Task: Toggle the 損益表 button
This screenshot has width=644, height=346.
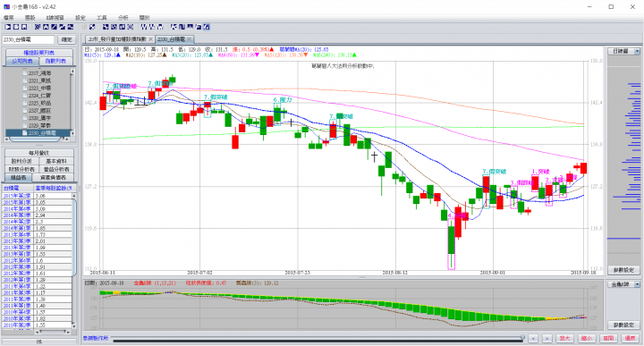Action: (x=19, y=177)
